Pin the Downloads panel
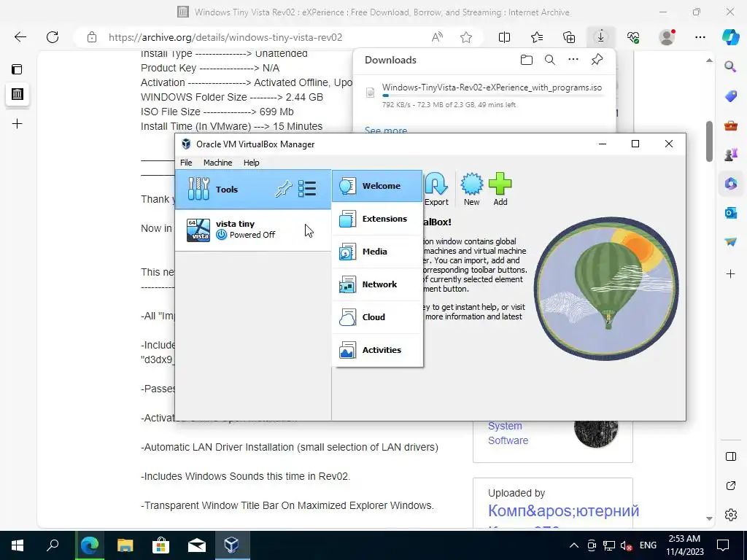747x560 pixels. (x=597, y=60)
